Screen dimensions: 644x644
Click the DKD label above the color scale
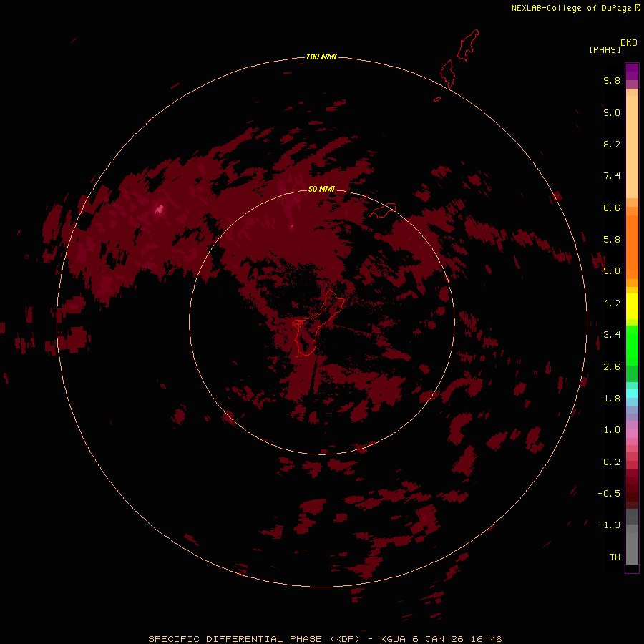(x=628, y=43)
